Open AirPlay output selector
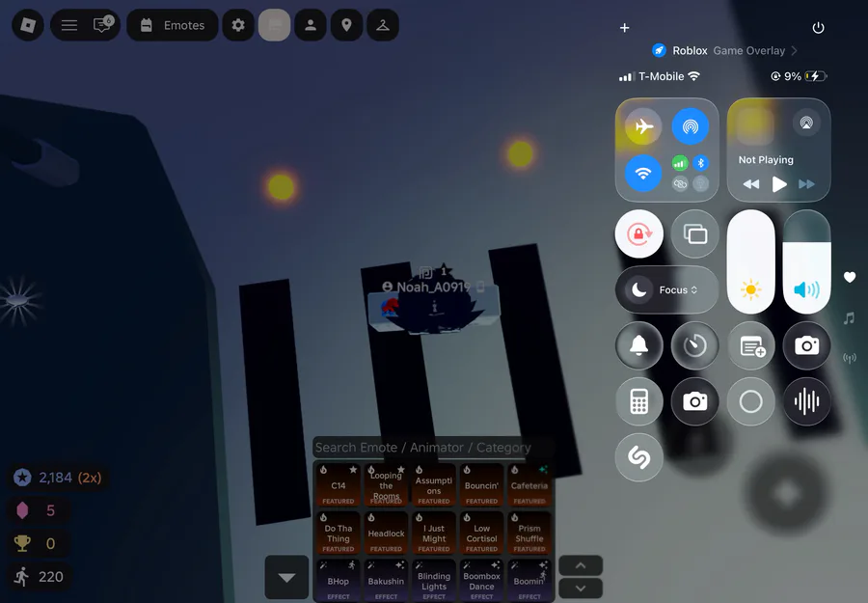 tap(806, 123)
